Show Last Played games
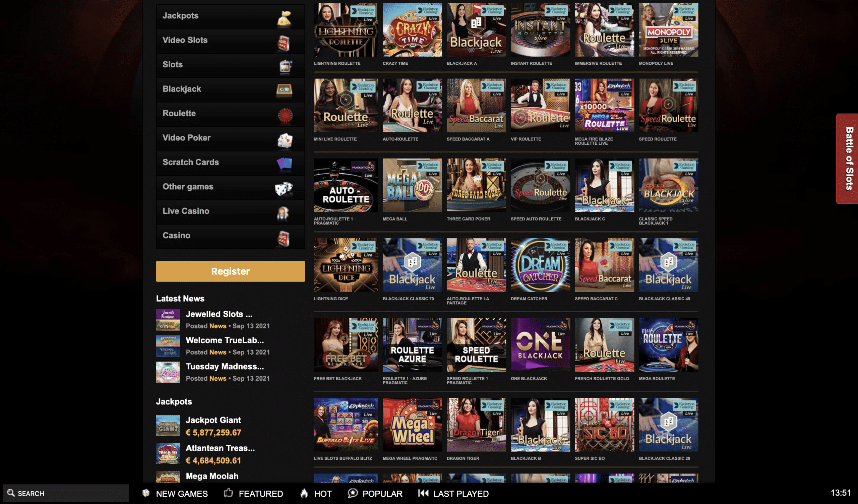The image size is (858, 504). pos(453,493)
